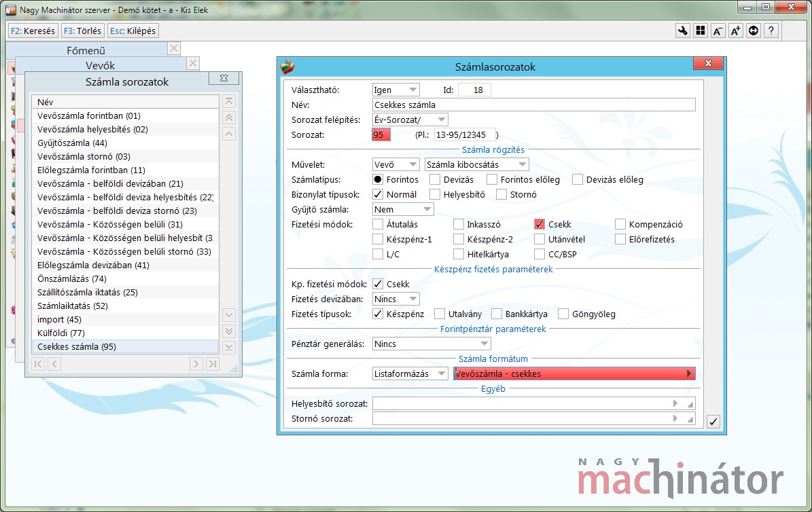Close the Főmenü panel tab
This screenshot has width=812, height=512.
174,48
